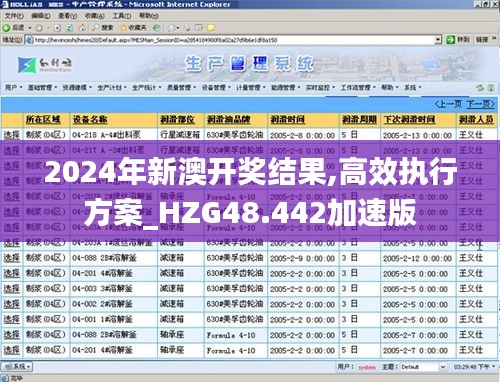Image resolution: width=500 pixels, height=382 pixels.
Task: Click the Home house icon
Action: click(82, 28)
